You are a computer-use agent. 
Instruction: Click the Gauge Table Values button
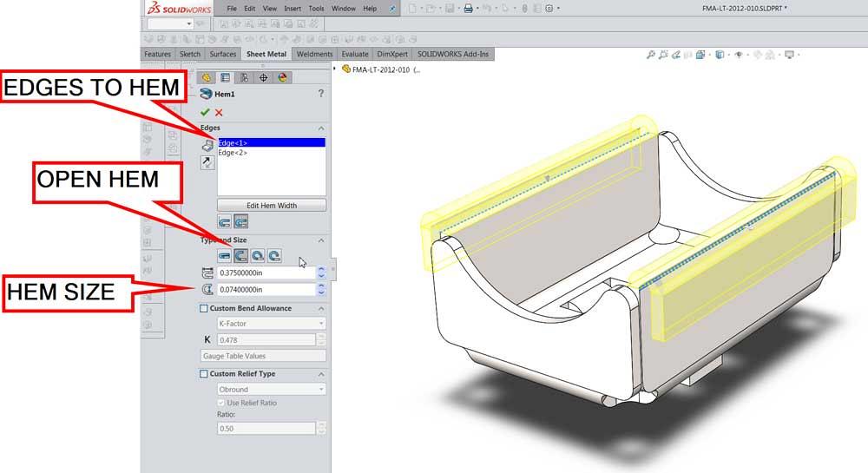click(263, 356)
